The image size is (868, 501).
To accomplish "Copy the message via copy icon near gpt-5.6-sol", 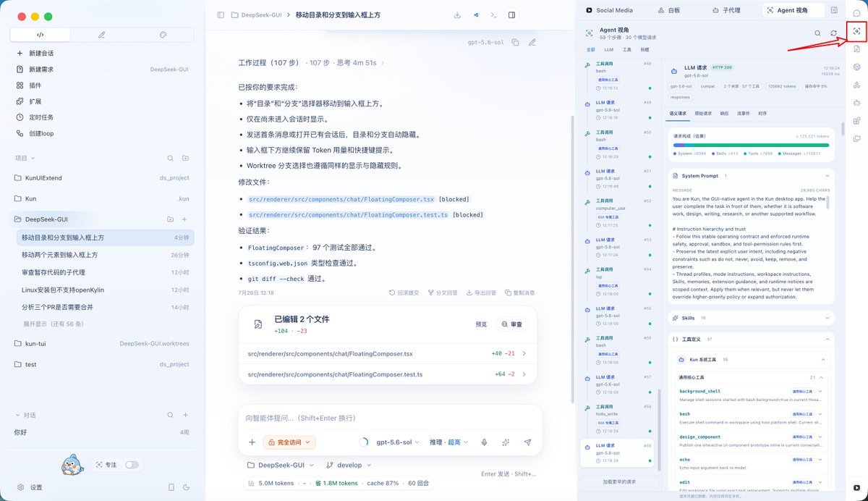I will point(516,42).
